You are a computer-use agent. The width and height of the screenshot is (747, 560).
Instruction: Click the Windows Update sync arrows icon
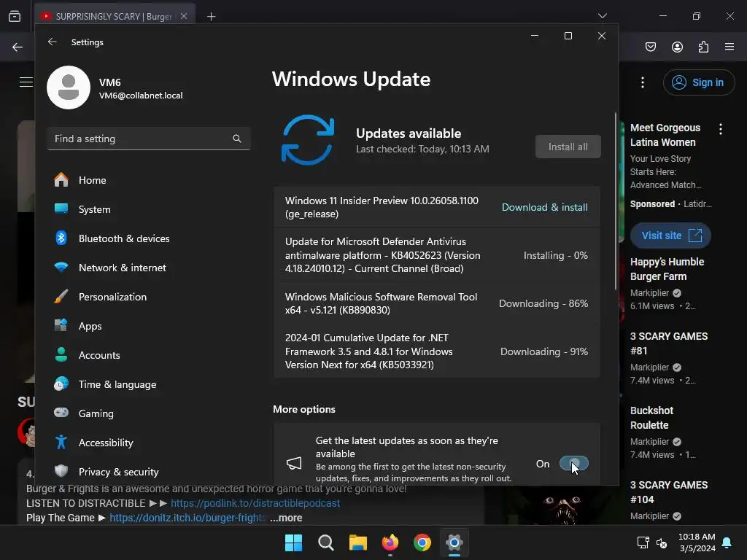point(308,140)
